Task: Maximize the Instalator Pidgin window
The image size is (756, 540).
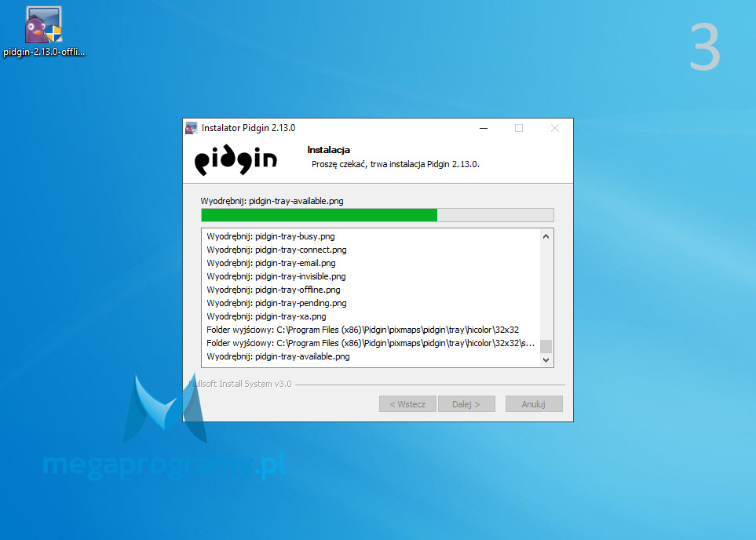Action: (x=519, y=128)
